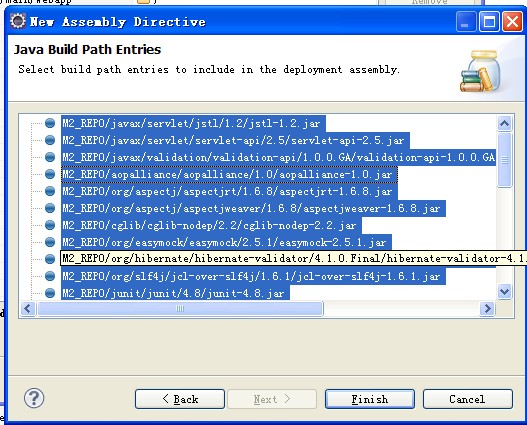
Task: Select the easymock-2.5.1.jar entry
Action: tap(226, 243)
